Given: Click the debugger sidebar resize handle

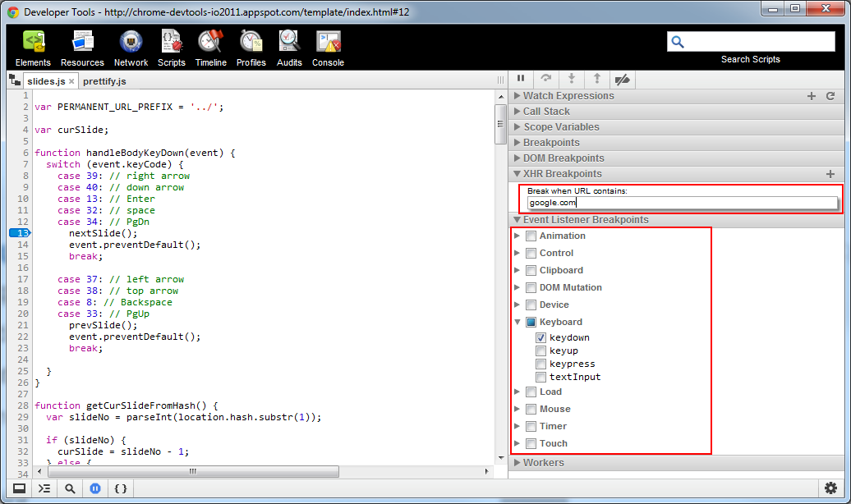Looking at the screenshot, I should [500, 80].
